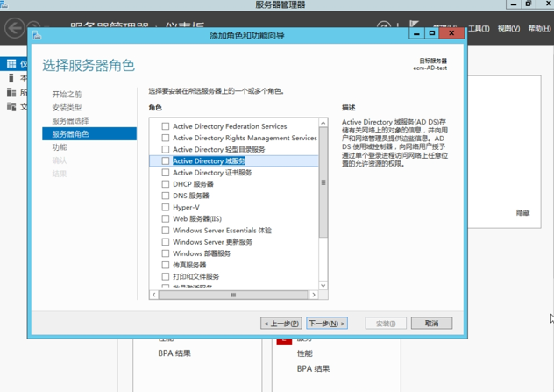Click 性能 in right Server Manager tile
This screenshot has width=554, height=392.
coord(304,353)
